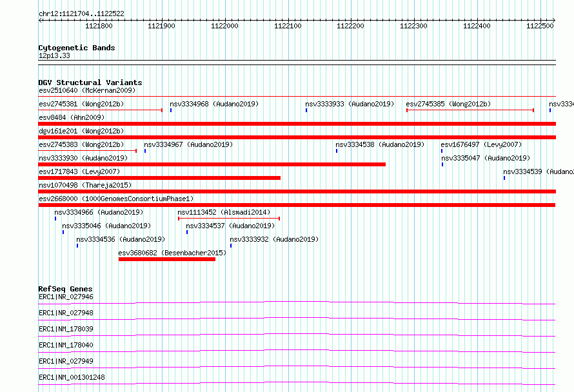
Task: Click nsv3333930 (Audano2019) variant label
Action: tap(83, 158)
